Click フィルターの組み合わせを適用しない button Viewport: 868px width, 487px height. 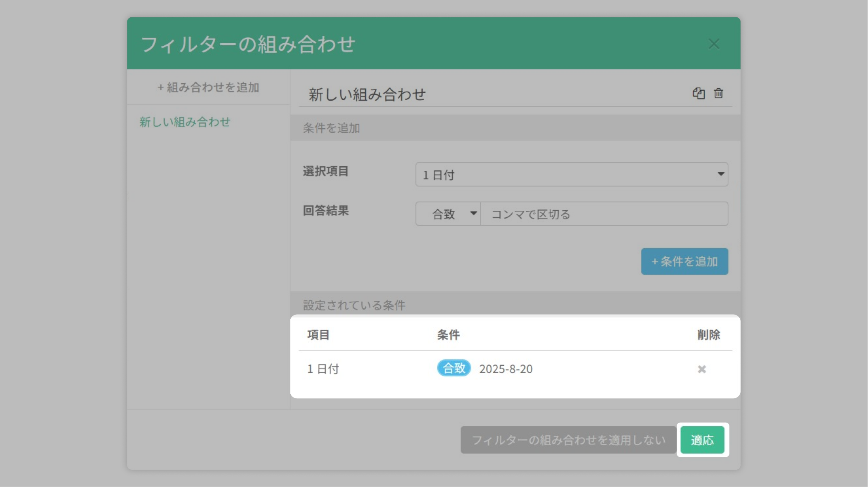568,440
